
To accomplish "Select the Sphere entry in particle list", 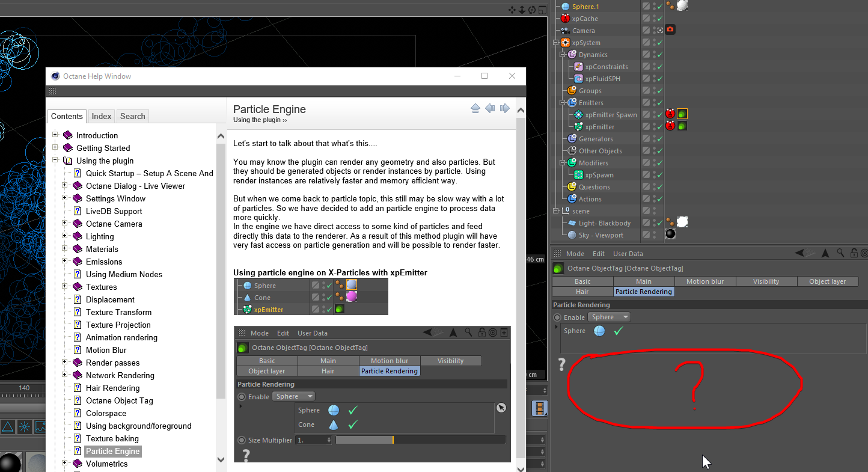I will click(x=575, y=331).
